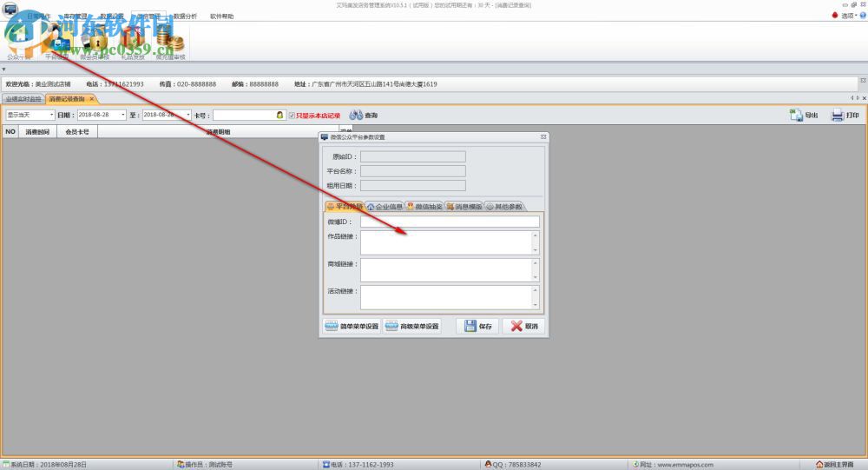Open 简单菜单设置 in the dialog
Screen dimensions: 868x470
pos(352,326)
